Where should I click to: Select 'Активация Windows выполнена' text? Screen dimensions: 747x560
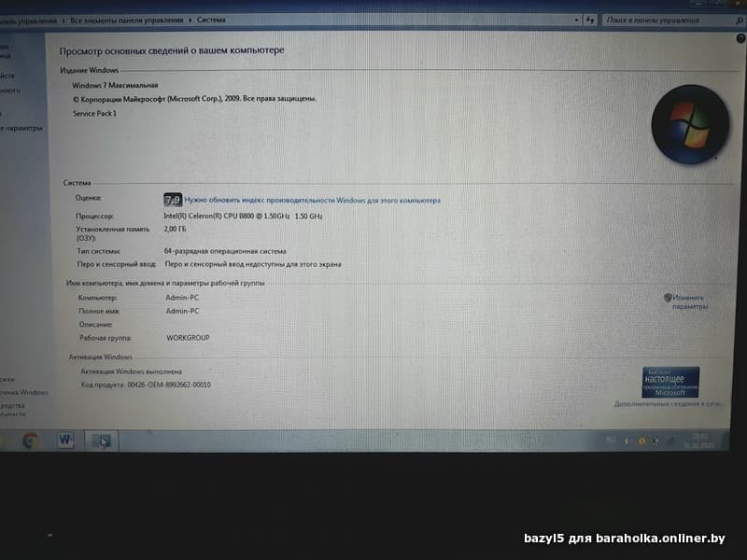131,371
